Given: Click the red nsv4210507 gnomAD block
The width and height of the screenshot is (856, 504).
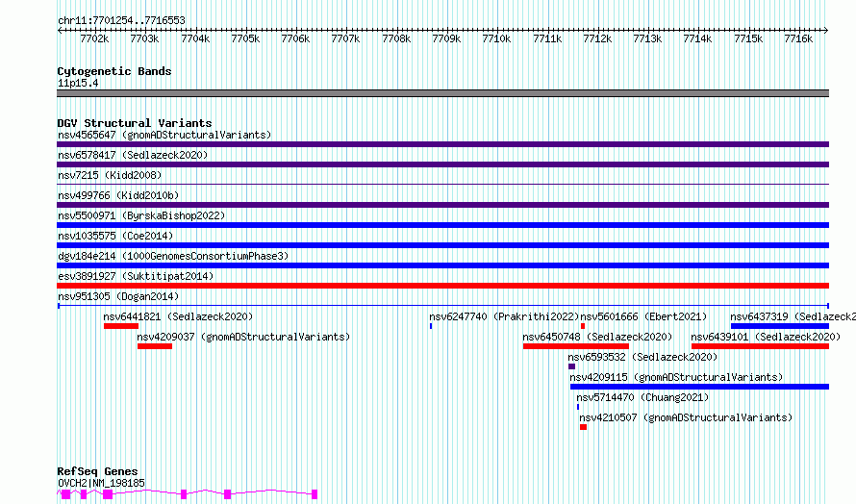Looking at the screenshot, I should [583, 427].
